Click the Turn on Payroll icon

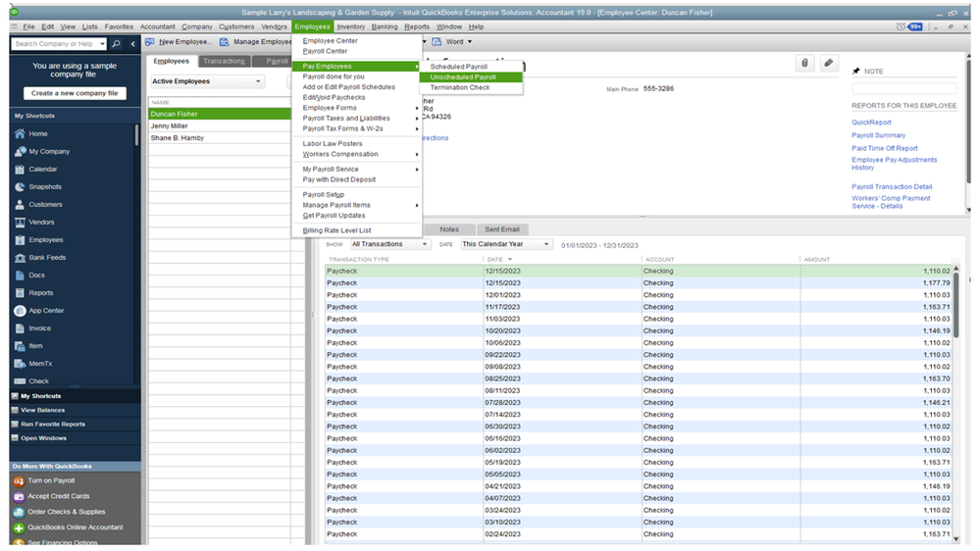[19, 481]
